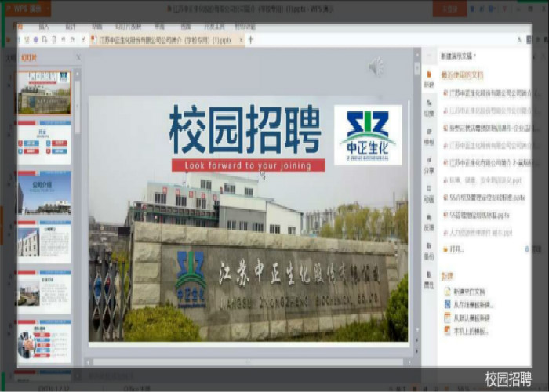This screenshot has height=392, width=549.
Task: Click the 中正生化 logo image on slide
Action: (x=368, y=135)
